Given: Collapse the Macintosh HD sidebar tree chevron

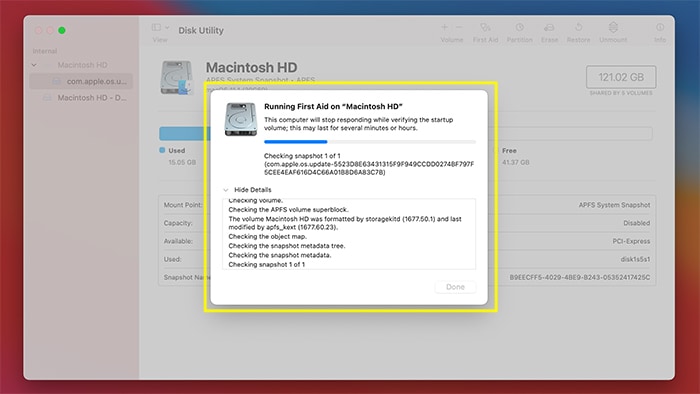Looking at the screenshot, I should pos(34,65).
